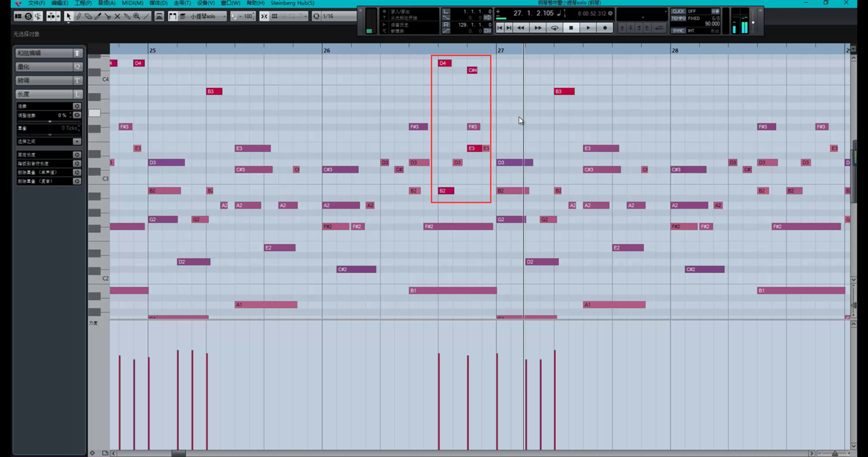Open the MIDI(M) menu

[x=132, y=3]
